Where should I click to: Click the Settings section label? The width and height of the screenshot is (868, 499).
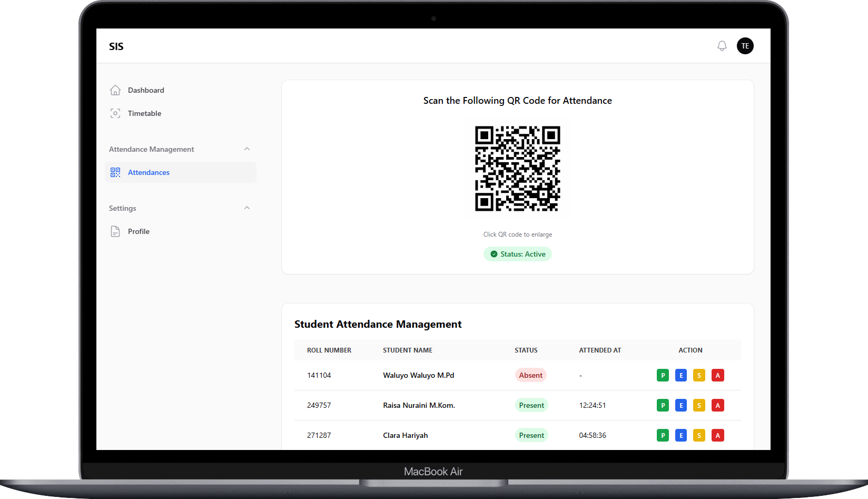pos(123,208)
